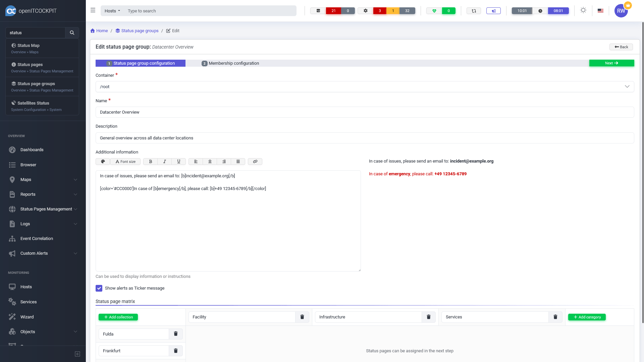This screenshot has width=644, height=362.
Task: Toggle the hamburger sidebar menu
Action: [x=93, y=10]
